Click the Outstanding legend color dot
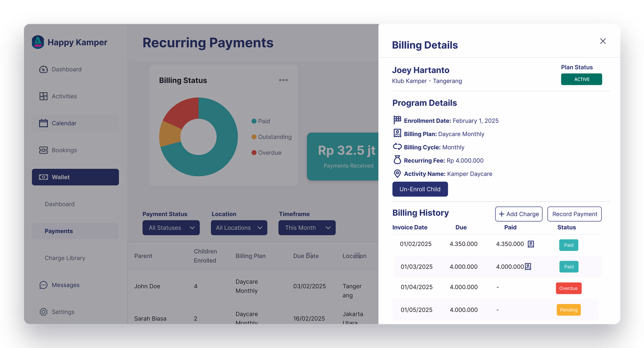This screenshot has height=348, width=644. point(254,137)
